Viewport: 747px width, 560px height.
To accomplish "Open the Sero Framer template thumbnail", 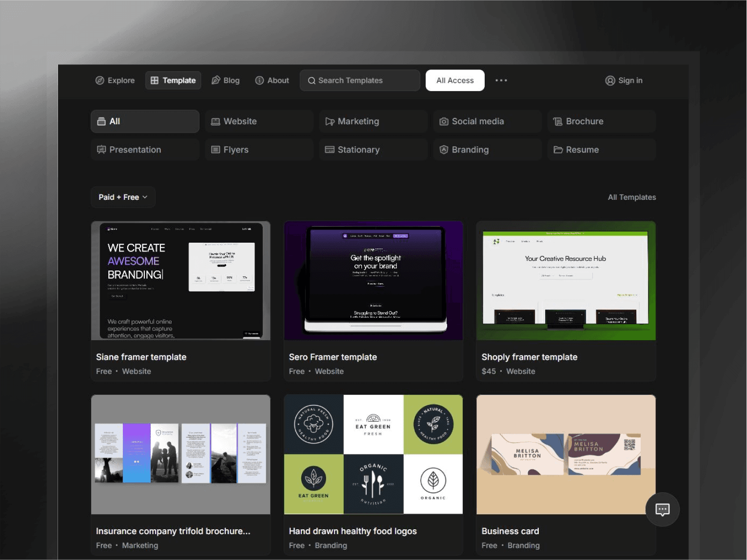I will click(x=373, y=281).
